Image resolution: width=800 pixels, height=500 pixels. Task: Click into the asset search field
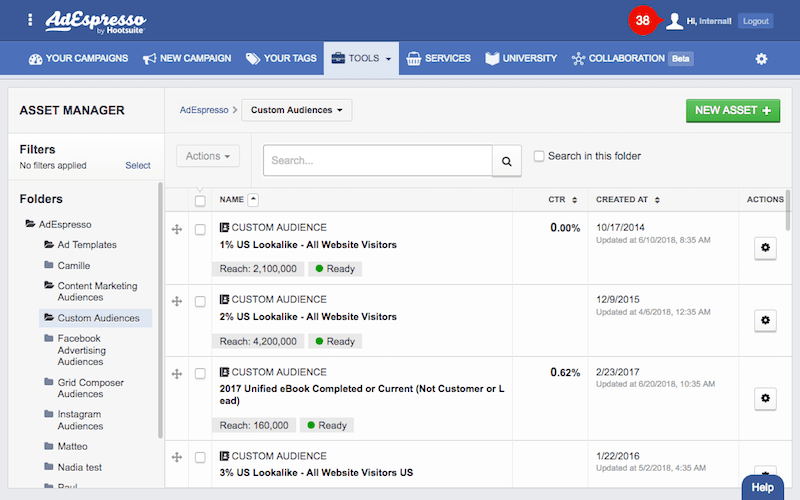click(x=377, y=160)
